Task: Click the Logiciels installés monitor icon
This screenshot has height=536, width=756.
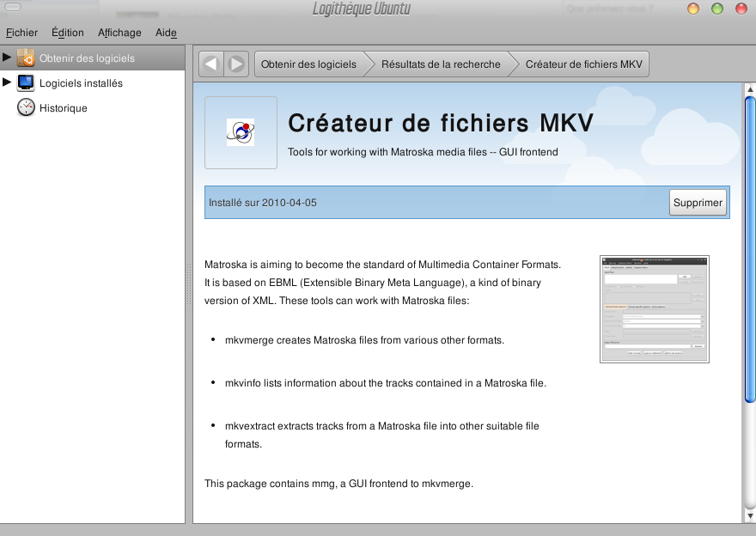Action: 26,83
